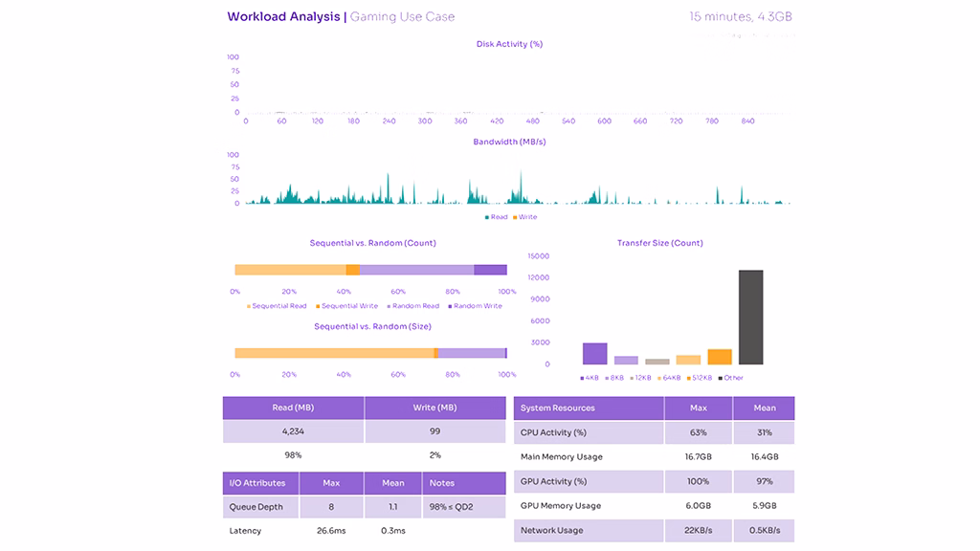Click the "Network Usage" row label
Screen dimensions: 980x551
552,530
